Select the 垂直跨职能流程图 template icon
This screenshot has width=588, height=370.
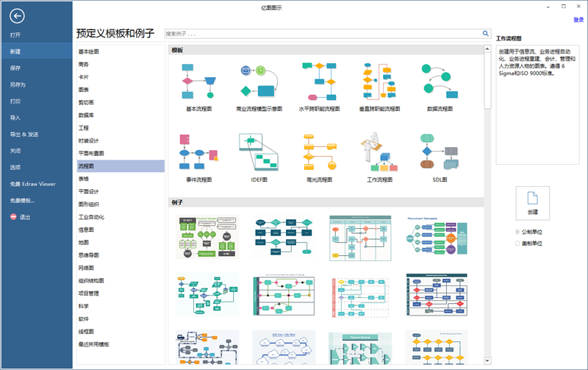(x=379, y=82)
